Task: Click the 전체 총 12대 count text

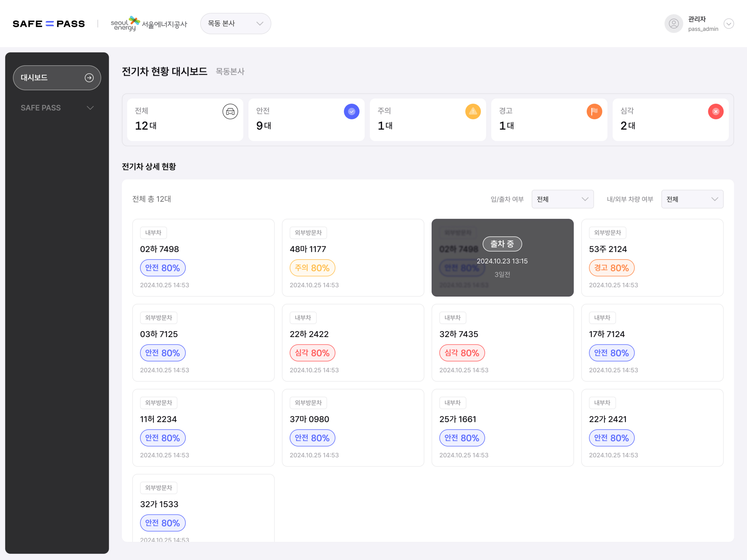Action: point(152,199)
